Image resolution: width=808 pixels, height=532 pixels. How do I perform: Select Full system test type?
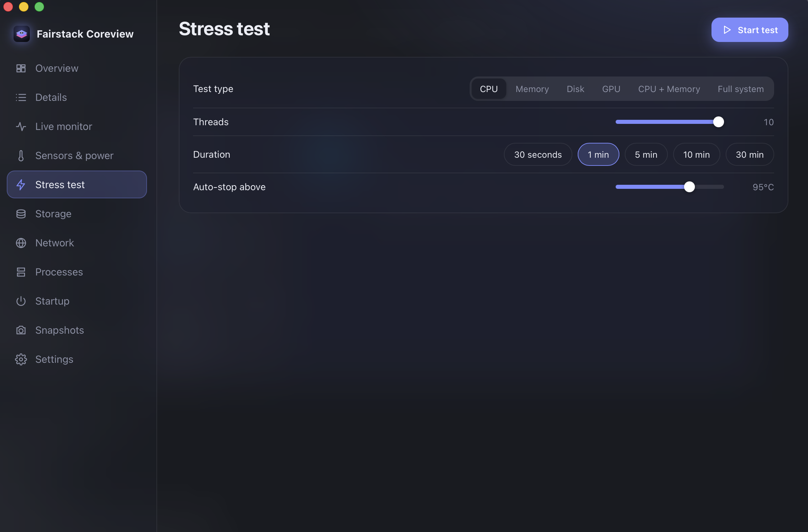point(740,89)
